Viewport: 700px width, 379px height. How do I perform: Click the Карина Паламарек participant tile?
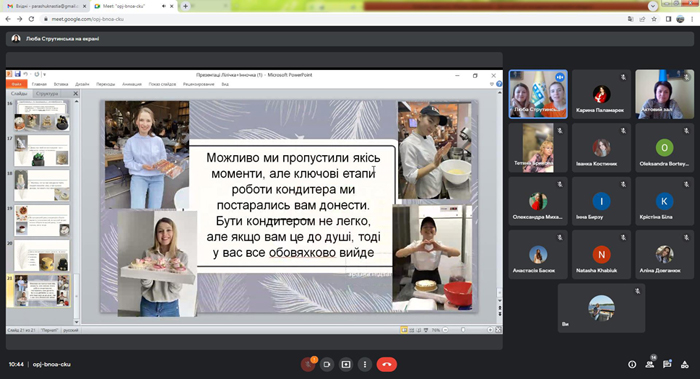tap(601, 94)
